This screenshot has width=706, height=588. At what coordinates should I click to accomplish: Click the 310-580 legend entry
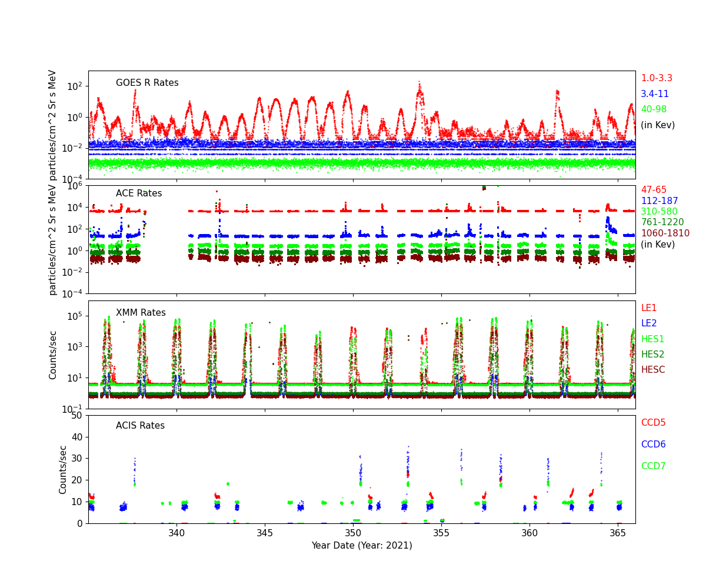[x=659, y=212]
